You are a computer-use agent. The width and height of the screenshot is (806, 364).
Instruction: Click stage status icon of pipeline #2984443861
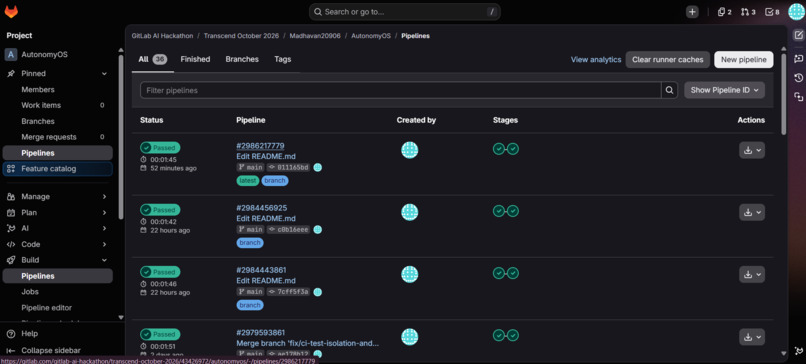tap(506, 273)
